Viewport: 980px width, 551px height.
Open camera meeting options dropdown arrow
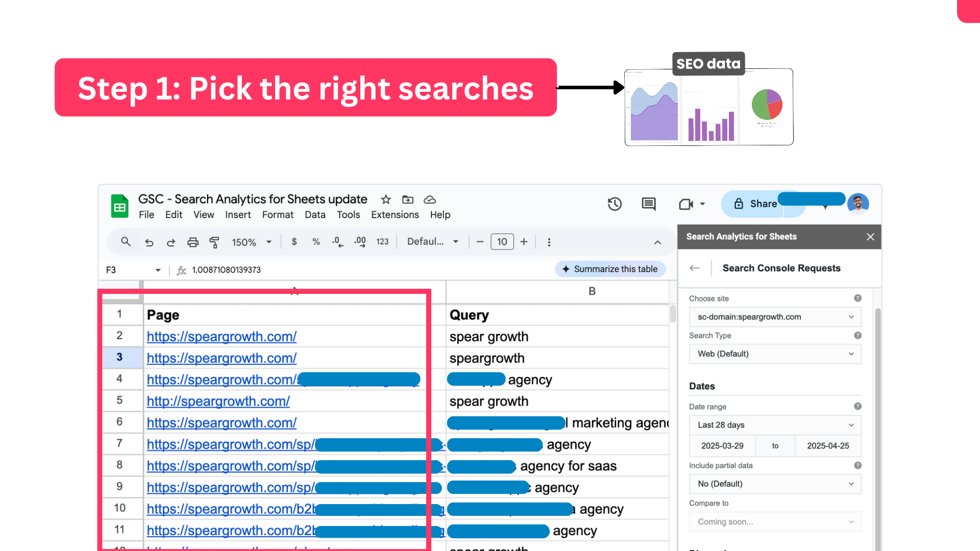coord(702,204)
